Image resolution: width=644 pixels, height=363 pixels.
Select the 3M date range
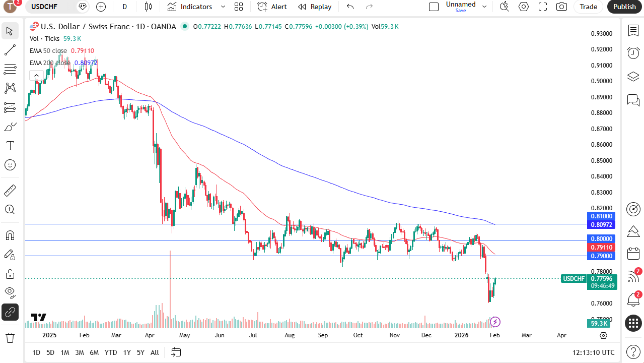coord(80,352)
